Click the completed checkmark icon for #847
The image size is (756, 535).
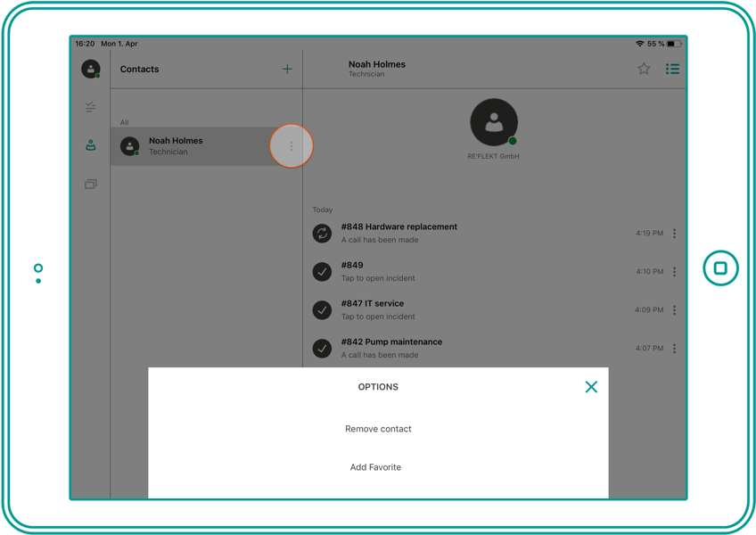[x=323, y=310]
